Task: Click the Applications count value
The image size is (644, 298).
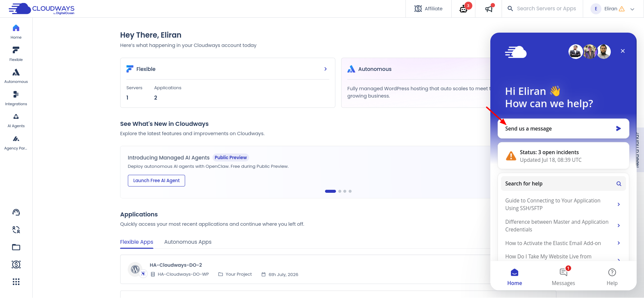Action: click(x=156, y=98)
